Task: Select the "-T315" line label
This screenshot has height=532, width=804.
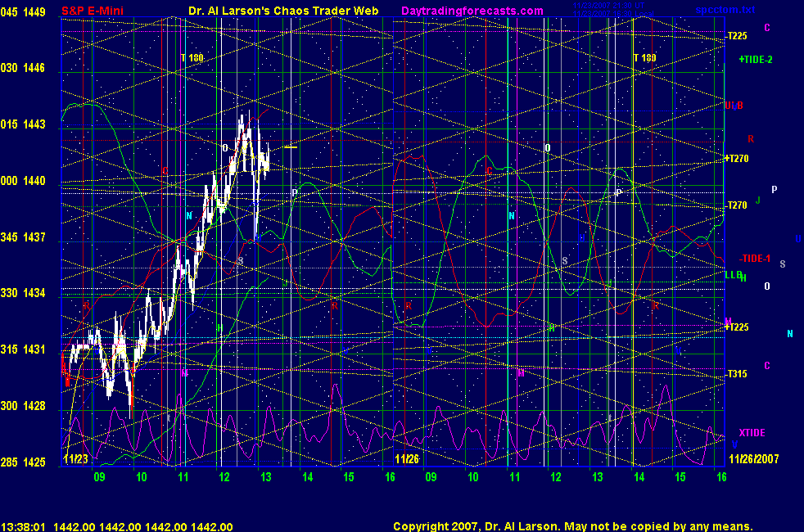Action: pyautogui.click(x=736, y=374)
